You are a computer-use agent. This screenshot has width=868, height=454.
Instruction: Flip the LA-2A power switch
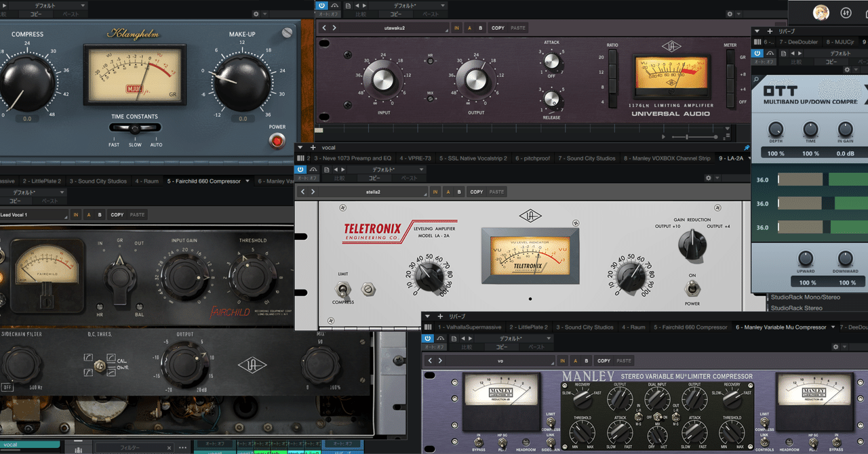click(x=692, y=289)
